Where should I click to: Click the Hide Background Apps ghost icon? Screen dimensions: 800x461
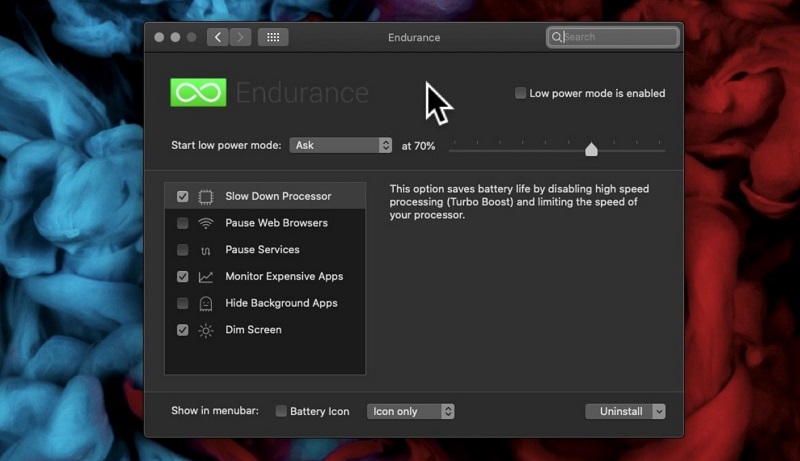coord(206,304)
